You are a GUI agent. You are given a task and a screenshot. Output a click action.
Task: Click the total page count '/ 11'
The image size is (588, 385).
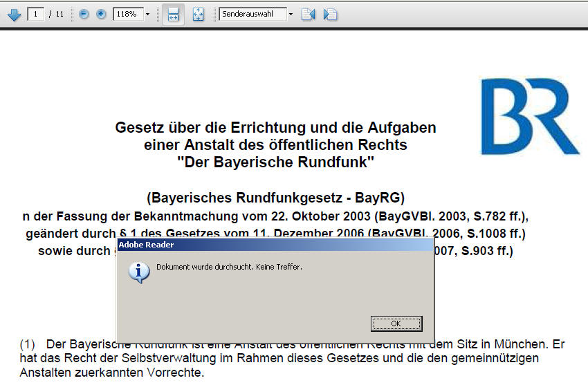(56, 15)
